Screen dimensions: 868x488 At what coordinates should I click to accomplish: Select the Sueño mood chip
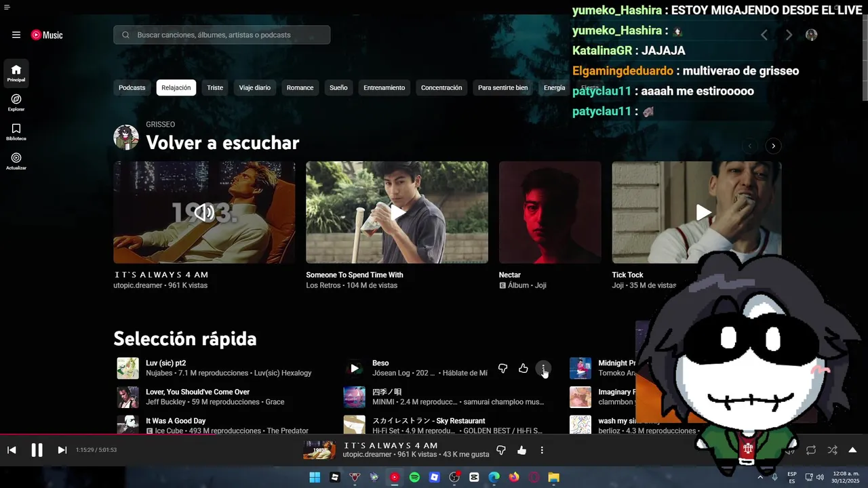point(338,87)
